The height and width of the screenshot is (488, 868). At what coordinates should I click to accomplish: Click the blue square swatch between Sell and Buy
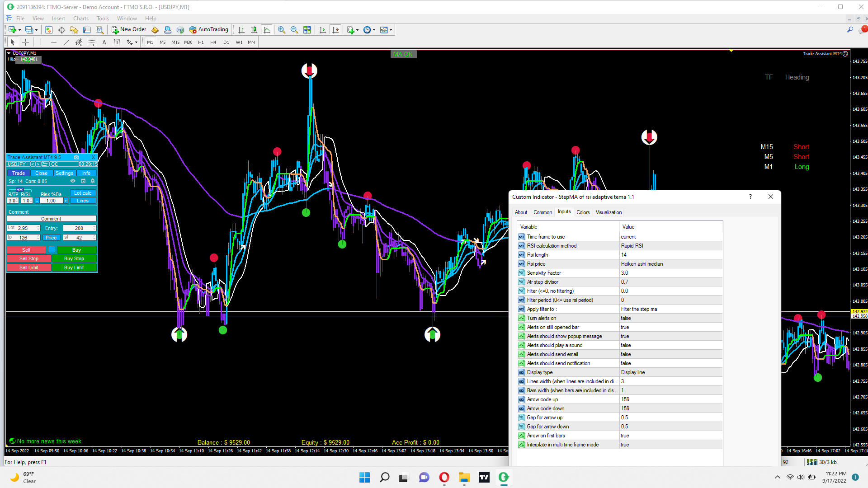click(52, 250)
